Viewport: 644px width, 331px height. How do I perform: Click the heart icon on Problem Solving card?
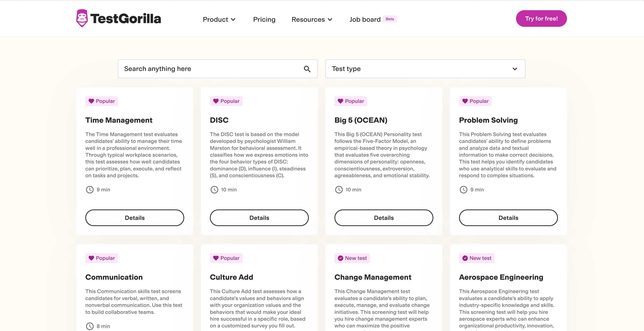pyautogui.click(x=465, y=101)
